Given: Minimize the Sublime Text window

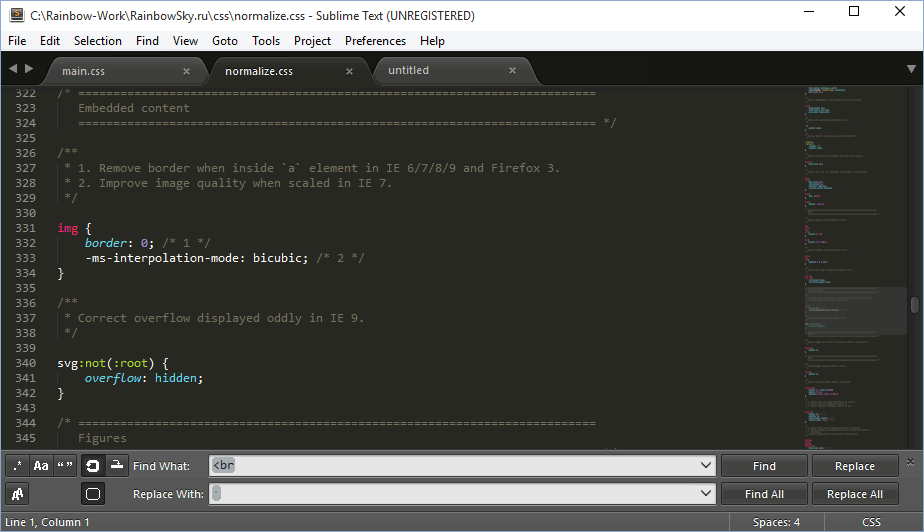Looking at the screenshot, I should point(809,12).
